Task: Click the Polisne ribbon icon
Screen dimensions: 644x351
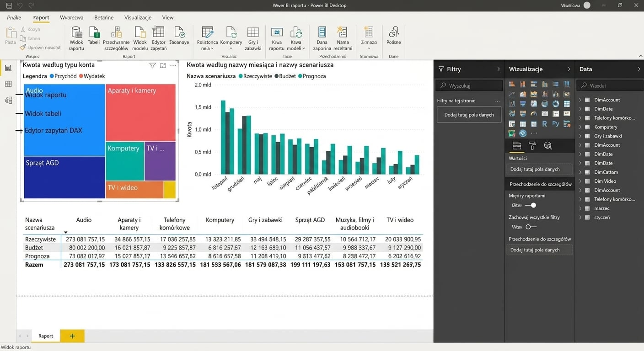Action: (x=393, y=36)
